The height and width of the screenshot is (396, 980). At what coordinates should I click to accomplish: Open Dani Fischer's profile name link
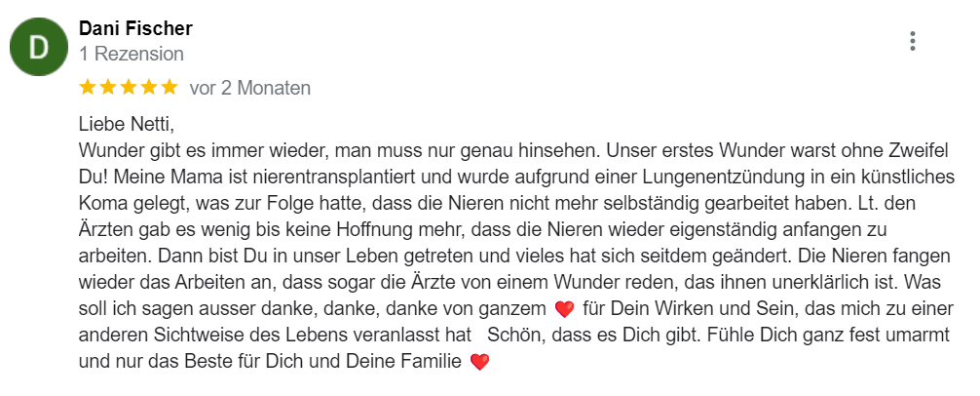pyautogui.click(x=135, y=28)
